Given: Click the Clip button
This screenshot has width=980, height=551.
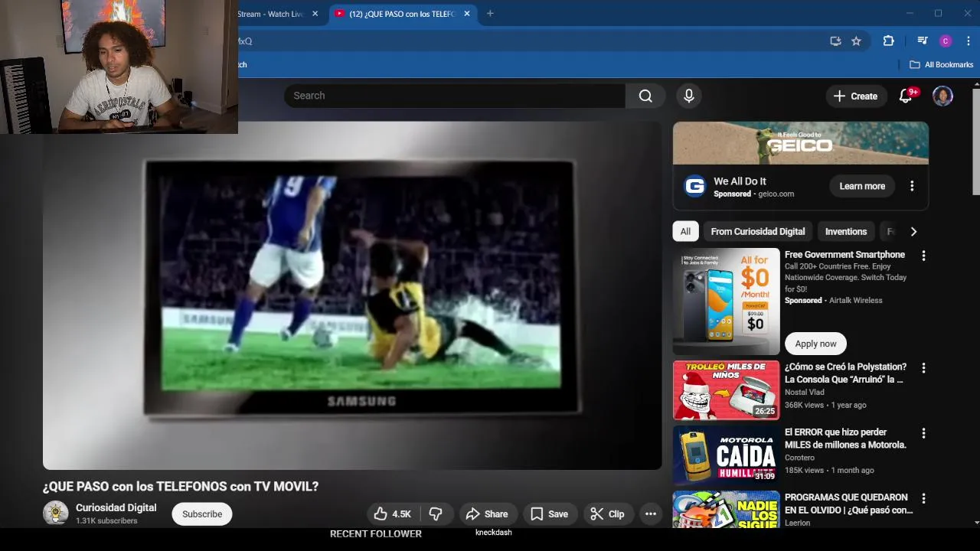Looking at the screenshot, I should (607, 514).
